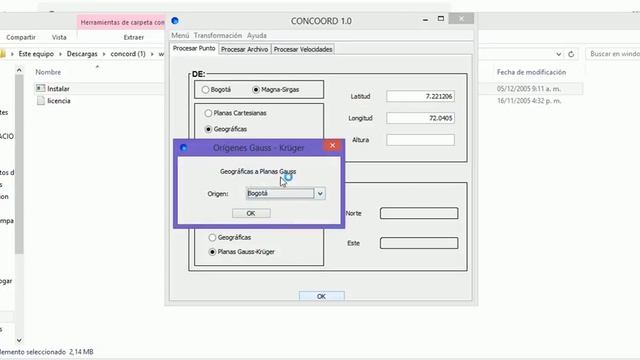The image size is (640, 360).
Task: Go to Este equipo in breadcrumb path
Action: pyautogui.click(x=36, y=54)
